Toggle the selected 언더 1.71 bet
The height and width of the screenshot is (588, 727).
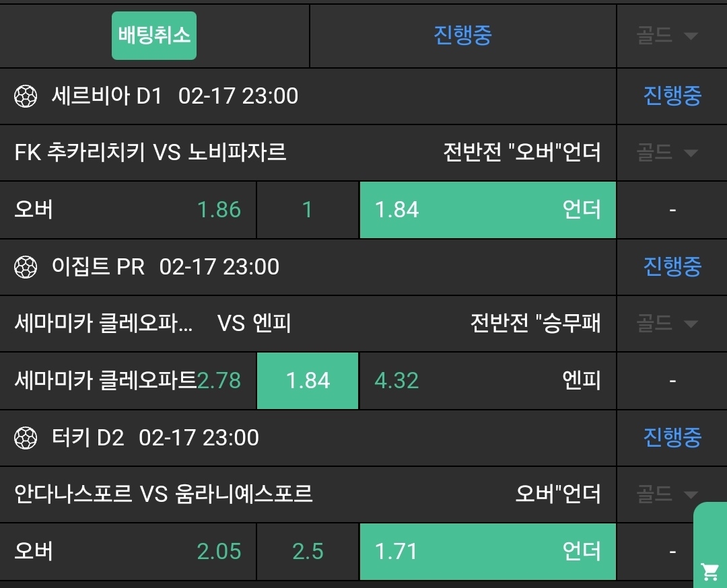click(x=487, y=552)
